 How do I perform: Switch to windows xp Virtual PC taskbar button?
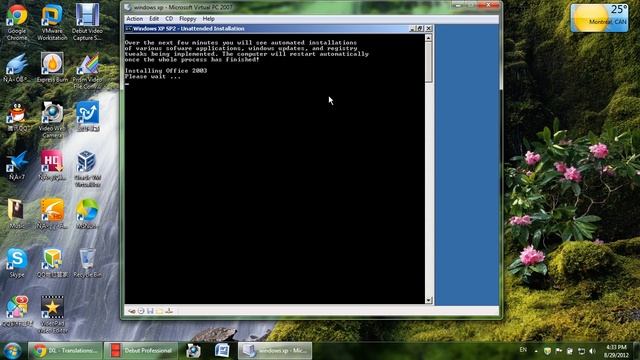pos(275,351)
